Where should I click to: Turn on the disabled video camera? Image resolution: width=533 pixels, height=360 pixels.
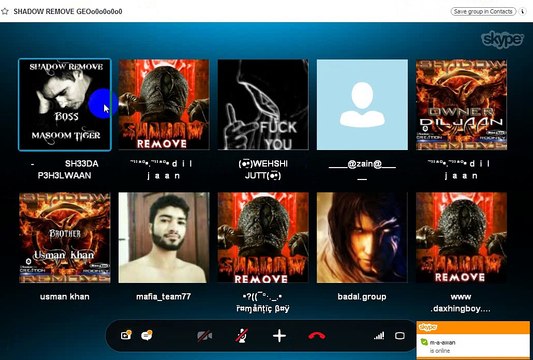[x=205, y=336]
